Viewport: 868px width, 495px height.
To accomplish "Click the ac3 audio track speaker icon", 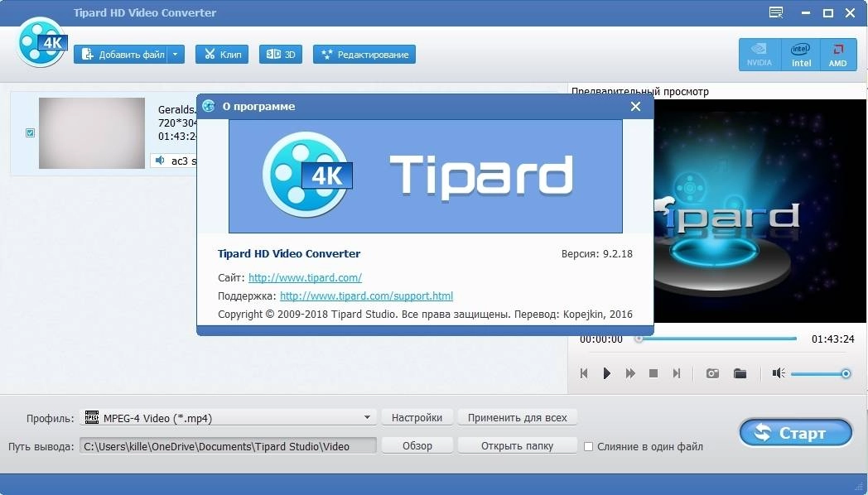I will click(x=160, y=161).
